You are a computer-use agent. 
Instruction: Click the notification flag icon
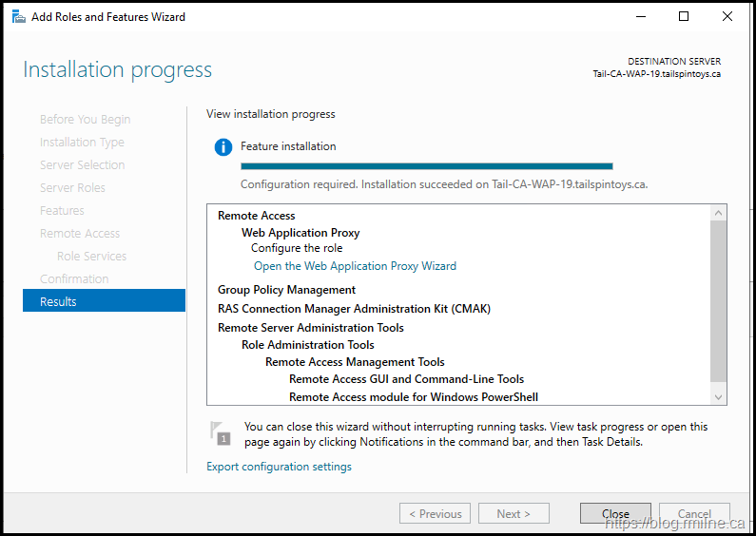click(x=221, y=433)
